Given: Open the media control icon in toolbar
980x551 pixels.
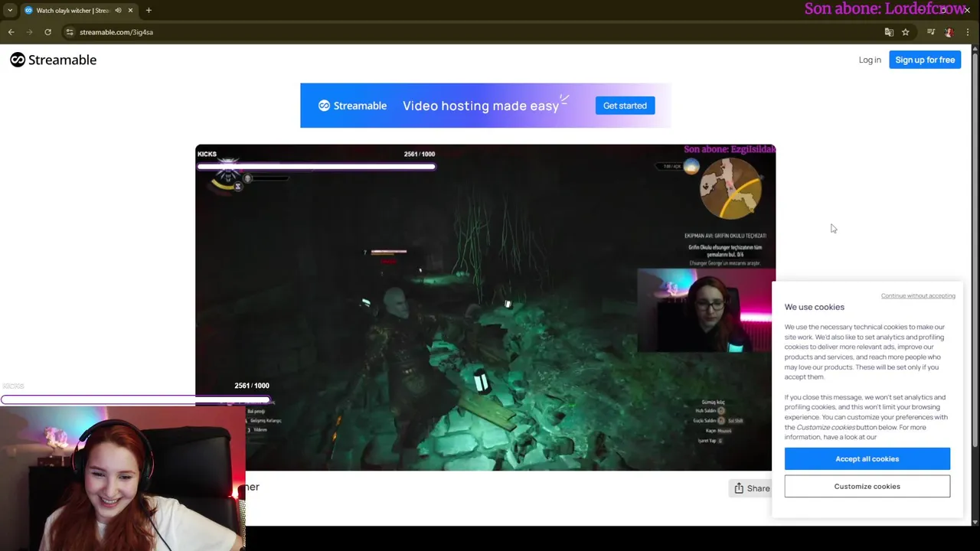Looking at the screenshot, I should 931,32.
